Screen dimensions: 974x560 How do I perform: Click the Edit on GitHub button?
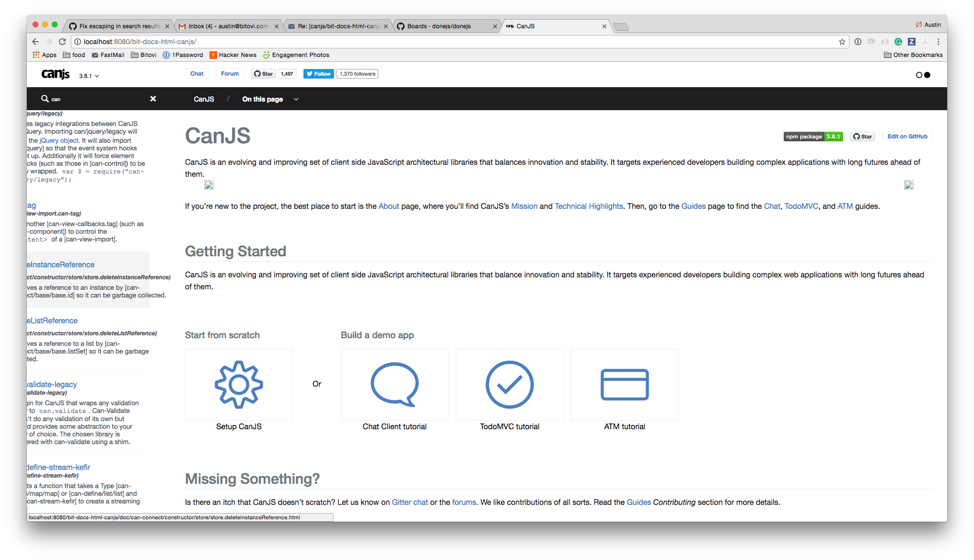pyautogui.click(x=907, y=137)
